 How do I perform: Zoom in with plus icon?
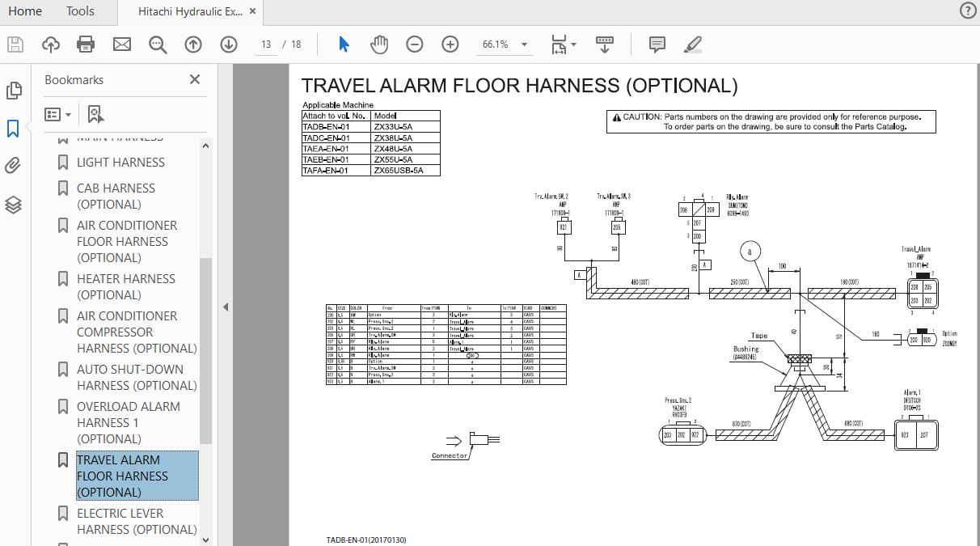point(450,44)
